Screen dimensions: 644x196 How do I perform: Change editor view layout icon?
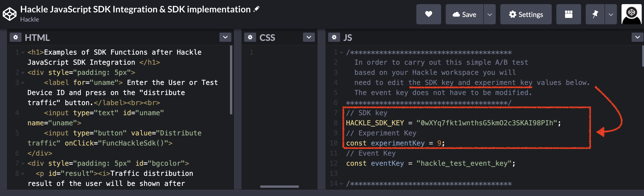pos(568,14)
